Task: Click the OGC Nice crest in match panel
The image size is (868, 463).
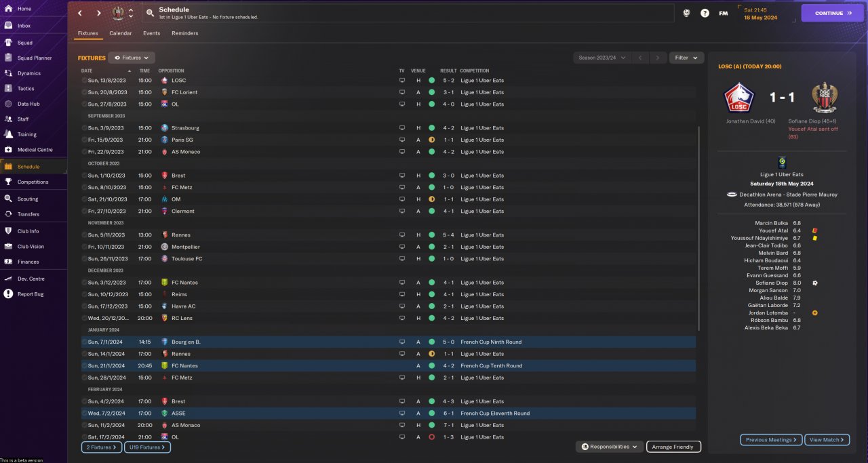Action: point(825,98)
